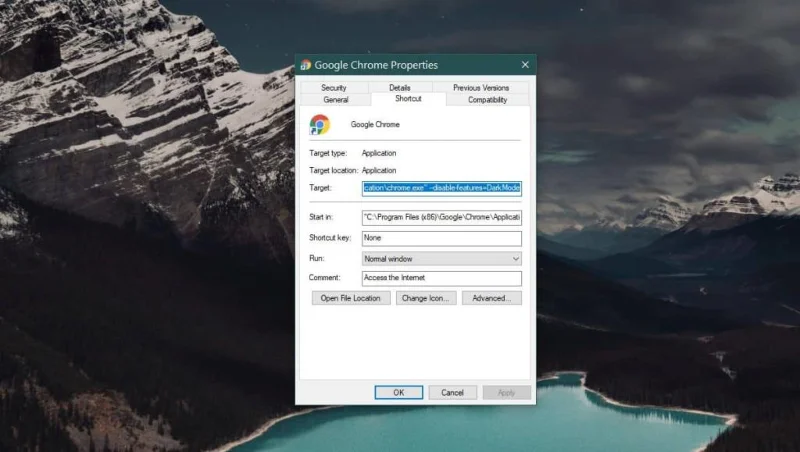This screenshot has width=800, height=452.
Task: Click the "Google Chrome" name text beside the icon
Action: point(375,124)
